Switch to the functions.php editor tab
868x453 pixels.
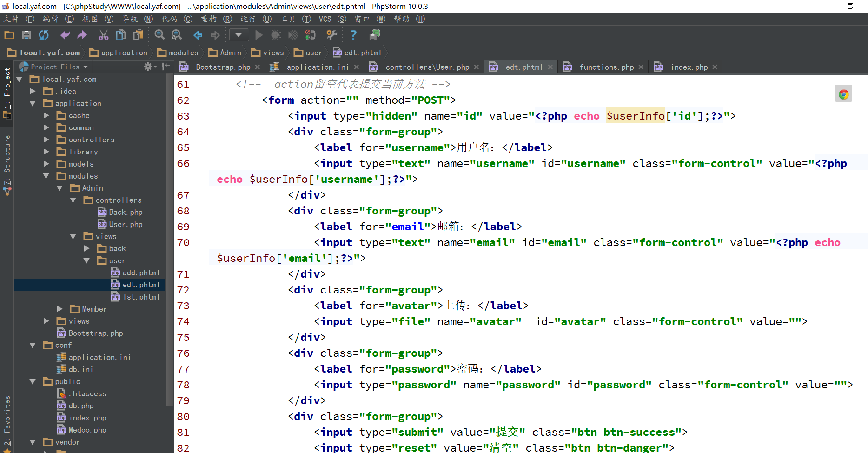tap(606, 67)
